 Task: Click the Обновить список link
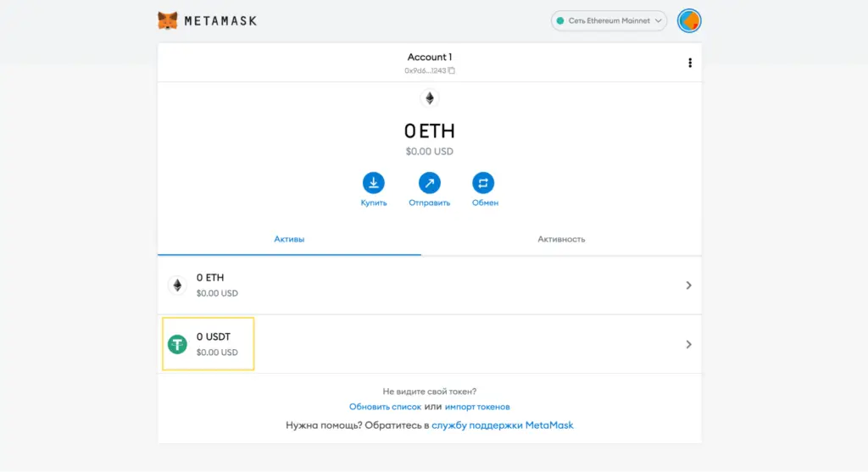[x=385, y=407]
